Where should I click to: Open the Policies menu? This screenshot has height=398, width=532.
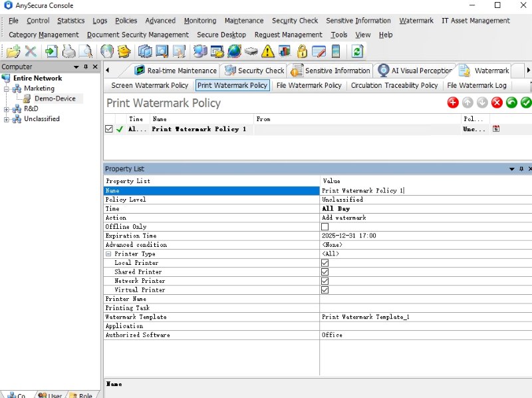126,21
